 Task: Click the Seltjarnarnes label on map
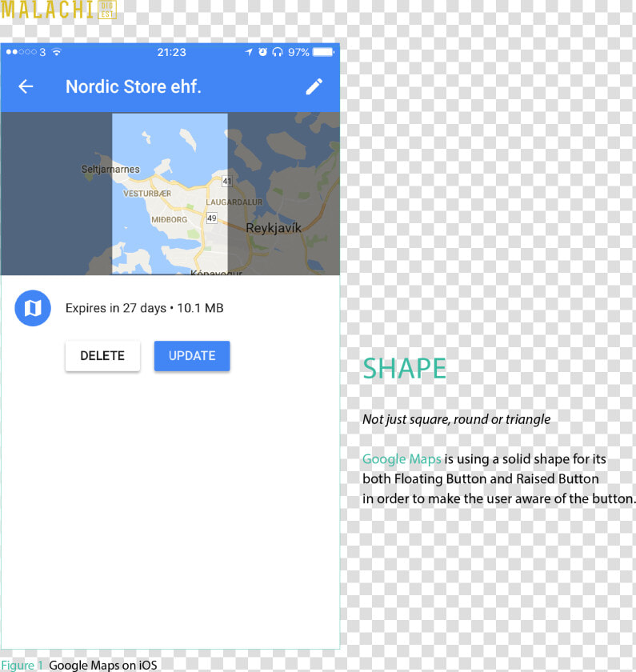coord(110,170)
